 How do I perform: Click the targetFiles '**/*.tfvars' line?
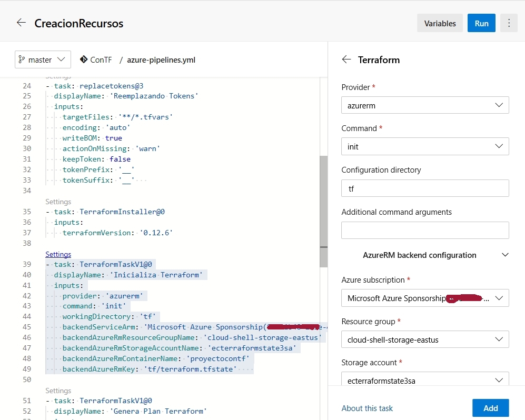(x=117, y=117)
